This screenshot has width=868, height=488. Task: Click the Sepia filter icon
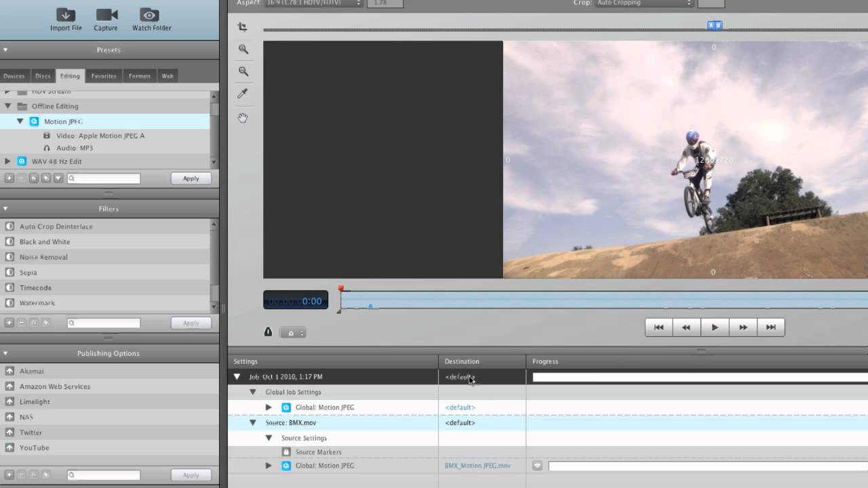click(x=9, y=272)
